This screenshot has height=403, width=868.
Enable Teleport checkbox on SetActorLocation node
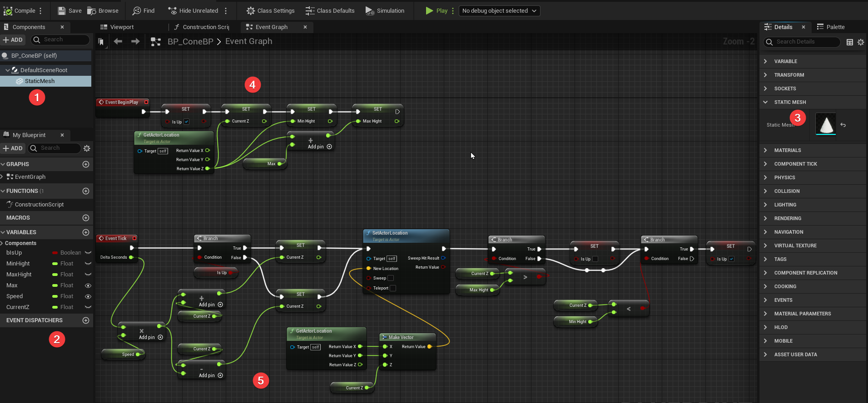pyautogui.click(x=393, y=288)
